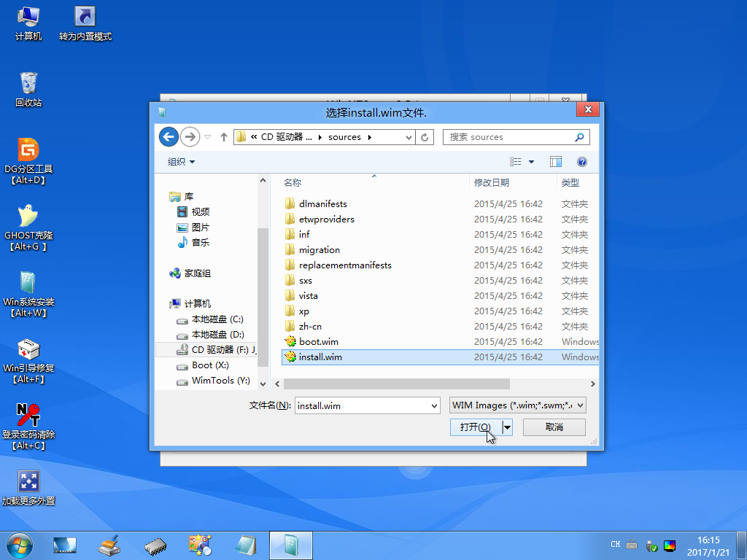
Task: Open 加载更多外置 desktop icon
Action: (28, 488)
